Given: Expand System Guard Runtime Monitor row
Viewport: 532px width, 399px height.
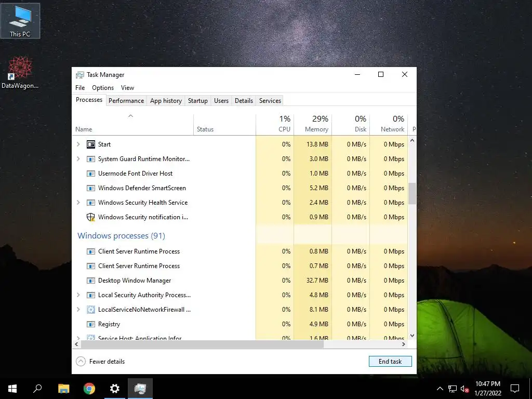Looking at the screenshot, I should point(78,159).
